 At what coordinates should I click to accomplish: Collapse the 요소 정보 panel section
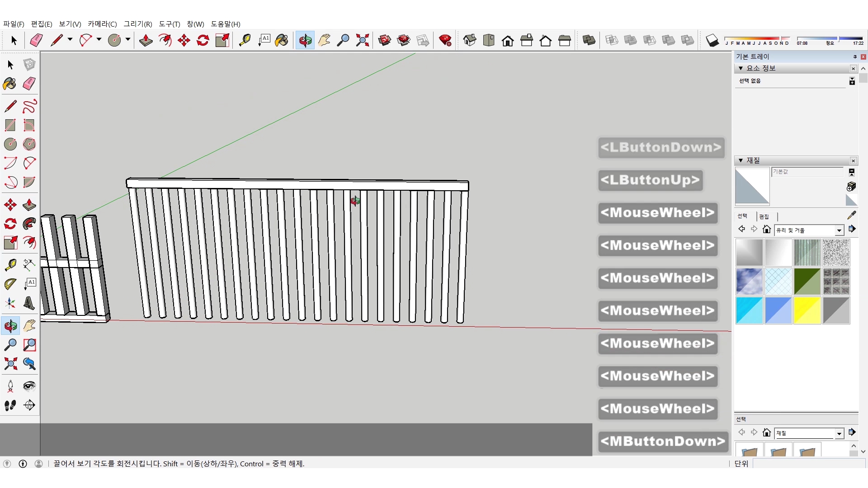(x=741, y=68)
